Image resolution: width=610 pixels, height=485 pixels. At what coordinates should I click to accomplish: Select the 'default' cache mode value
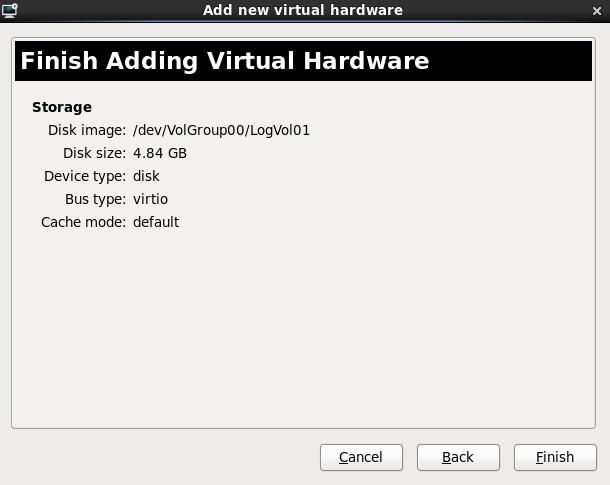coord(156,222)
